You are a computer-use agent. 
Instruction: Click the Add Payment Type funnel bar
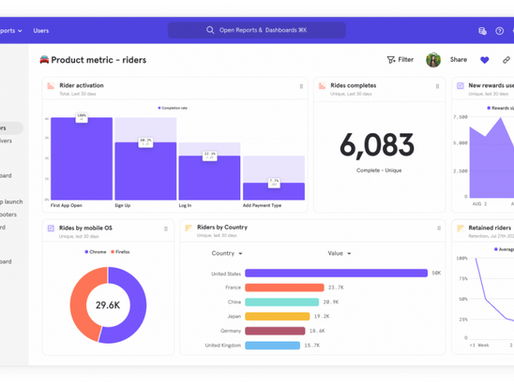[x=274, y=191]
